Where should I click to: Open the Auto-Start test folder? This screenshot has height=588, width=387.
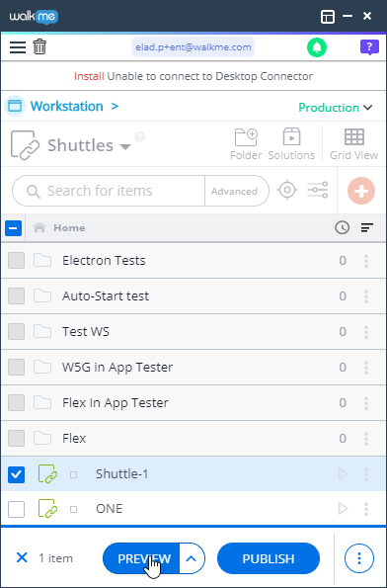(x=106, y=296)
